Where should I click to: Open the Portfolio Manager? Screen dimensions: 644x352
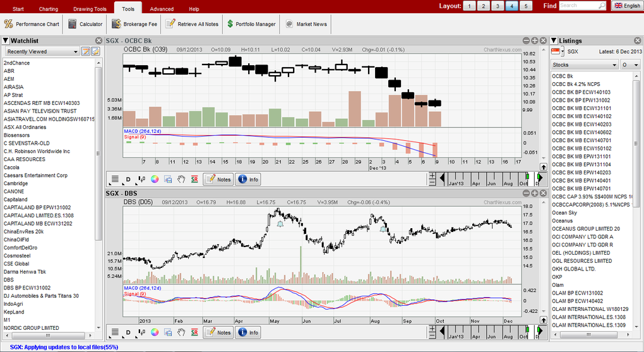(251, 24)
